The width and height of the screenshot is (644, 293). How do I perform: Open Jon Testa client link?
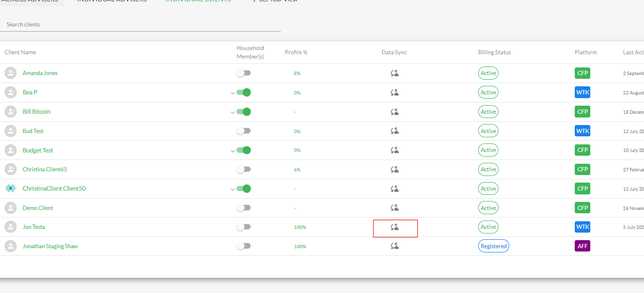click(x=34, y=227)
